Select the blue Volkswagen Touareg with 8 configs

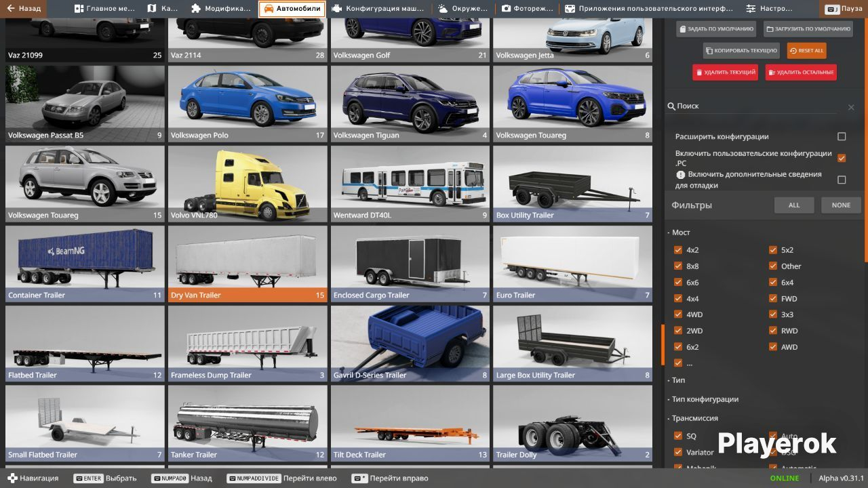[572, 104]
